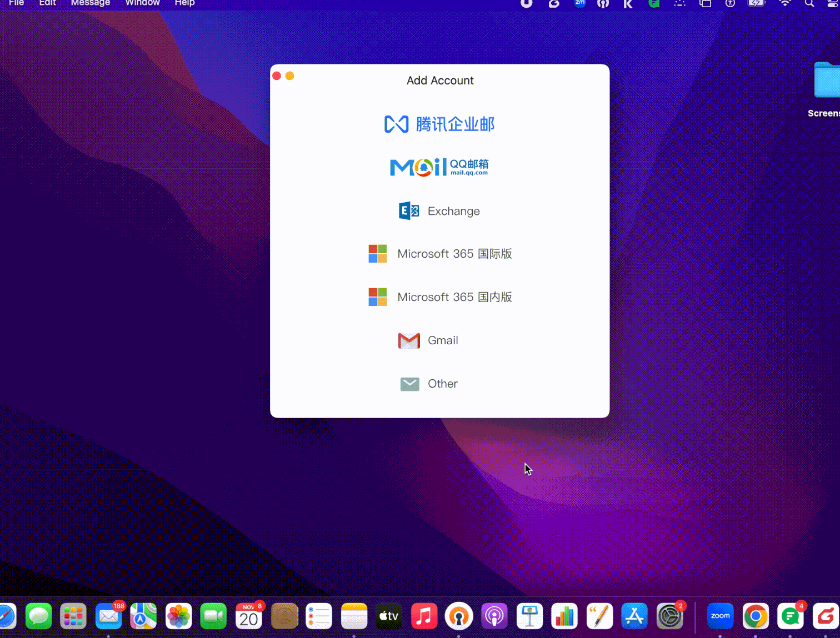The image size is (840, 638).
Task: Select the Microsoft 365 国际版 label
Action: (454, 254)
